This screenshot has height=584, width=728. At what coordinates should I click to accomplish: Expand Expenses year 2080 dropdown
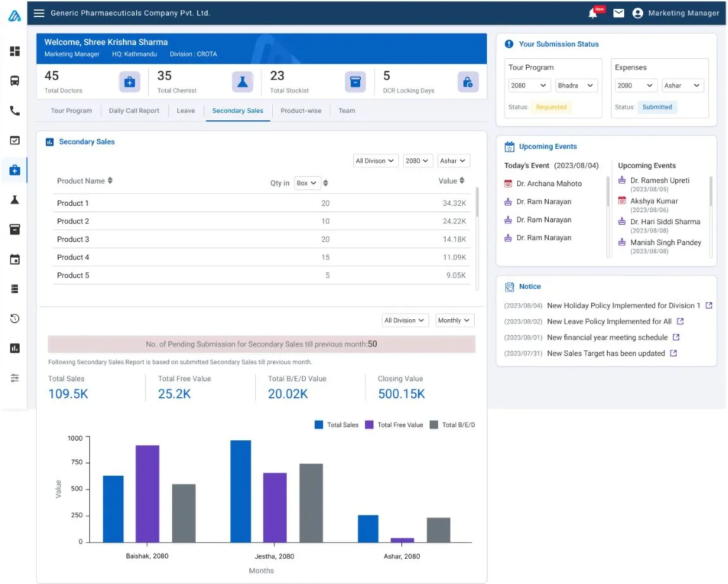point(636,86)
